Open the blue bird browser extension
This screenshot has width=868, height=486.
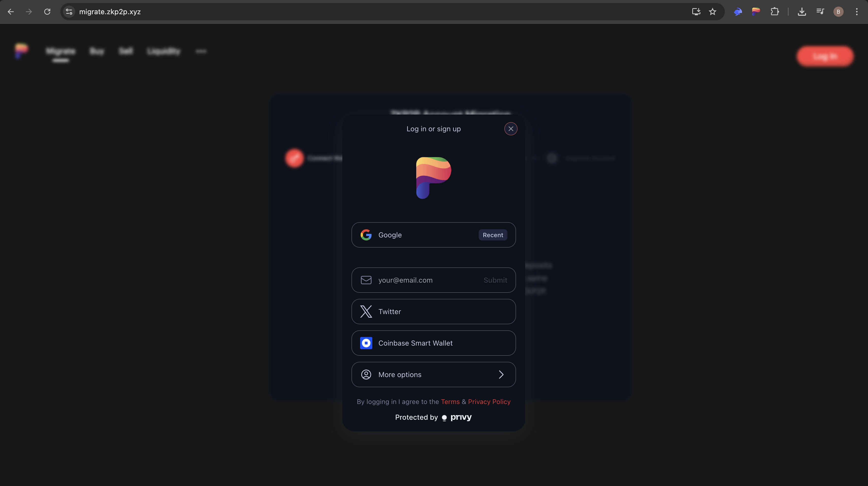738,12
